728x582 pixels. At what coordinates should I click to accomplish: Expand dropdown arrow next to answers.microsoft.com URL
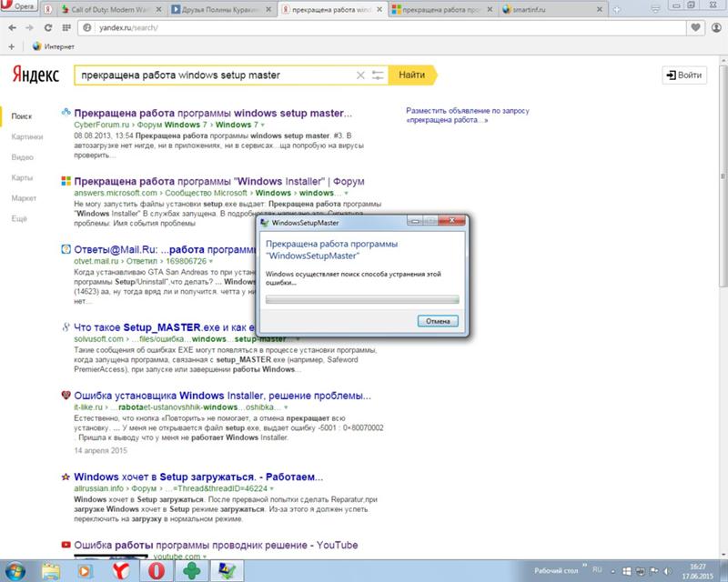[x=346, y=194]
